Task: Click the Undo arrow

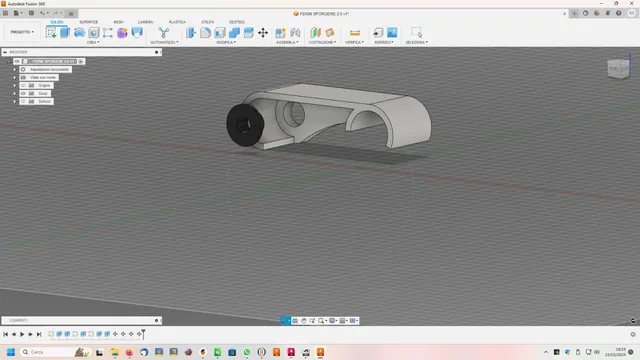Action: (42, 13)
